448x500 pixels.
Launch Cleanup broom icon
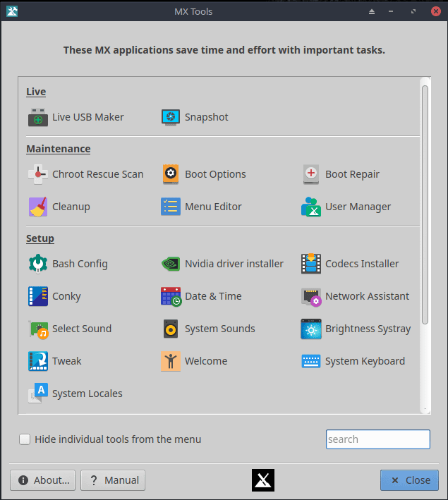(x=38, y=207)
